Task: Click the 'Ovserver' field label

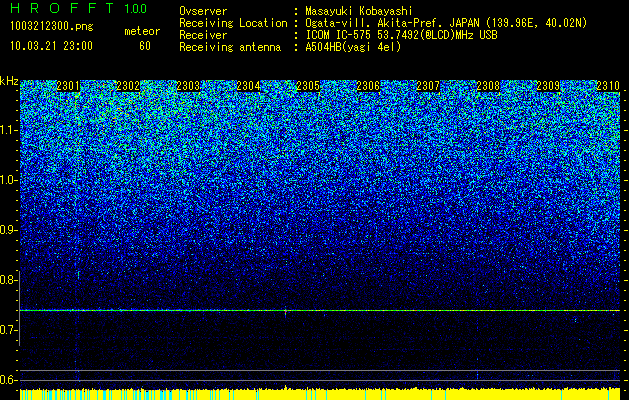Action: pos(203,11)
